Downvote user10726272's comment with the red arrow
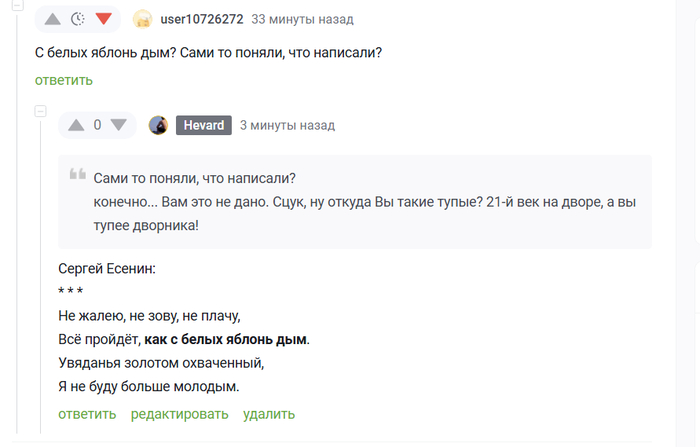Image resolution: width=700 pixels, height=447 pixels. pos(104,19)
